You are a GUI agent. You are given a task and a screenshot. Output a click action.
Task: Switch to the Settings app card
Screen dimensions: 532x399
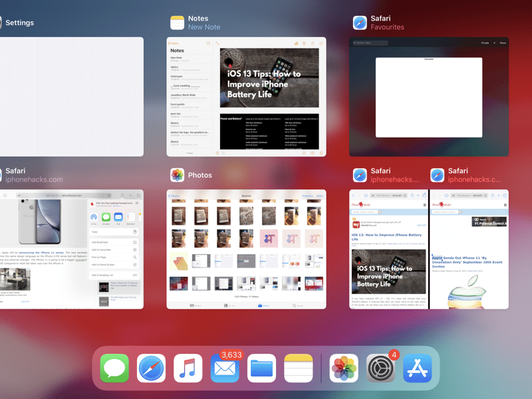coord(72,97)
